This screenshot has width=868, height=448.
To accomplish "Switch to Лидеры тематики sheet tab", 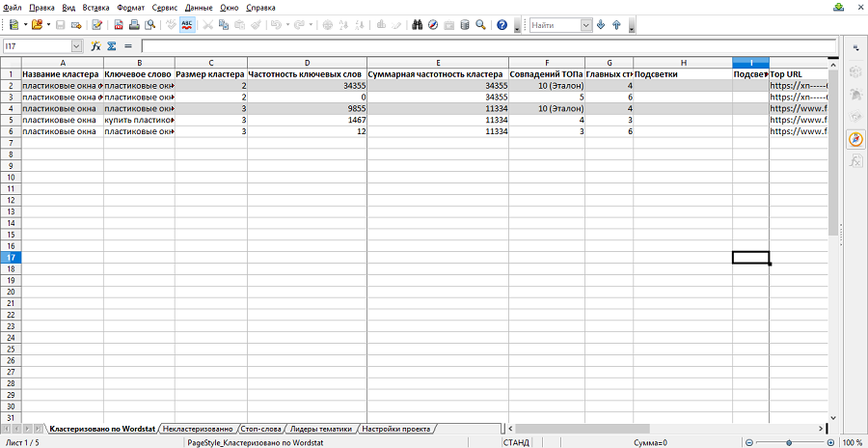I will [x=321, y=429].
